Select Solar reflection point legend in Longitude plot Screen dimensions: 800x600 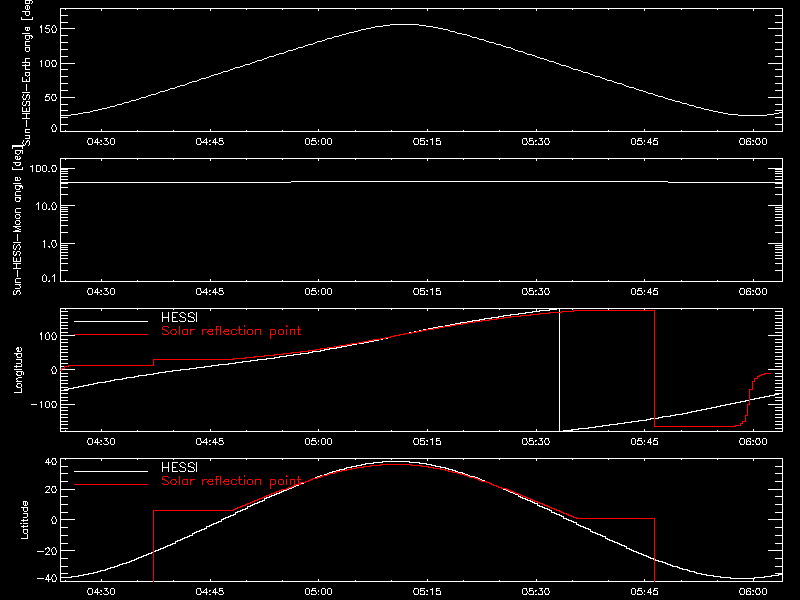231,331
